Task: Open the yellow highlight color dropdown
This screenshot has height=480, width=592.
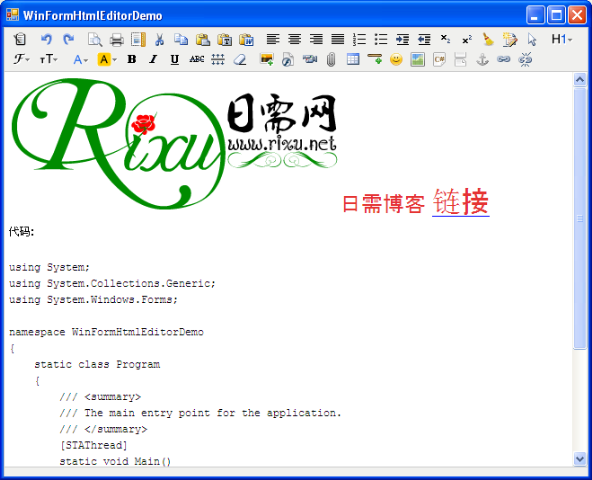Action: click(107, 59)
